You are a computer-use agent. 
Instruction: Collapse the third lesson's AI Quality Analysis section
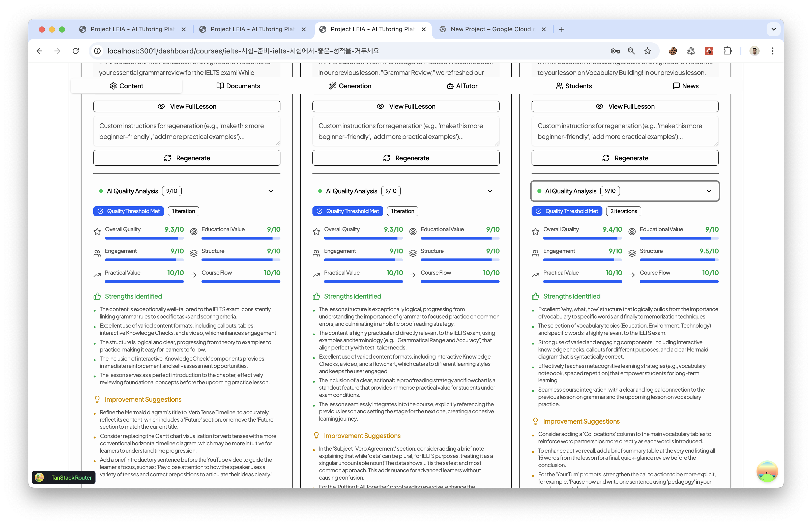[x=709, y=191]
